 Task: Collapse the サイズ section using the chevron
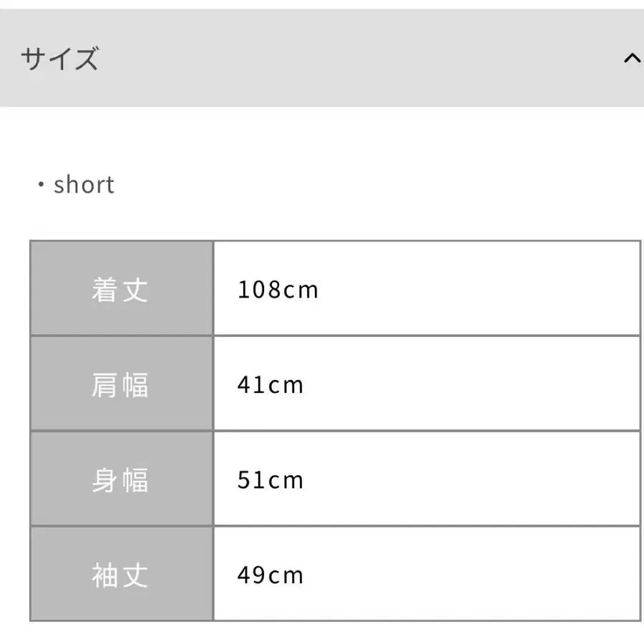631,59
